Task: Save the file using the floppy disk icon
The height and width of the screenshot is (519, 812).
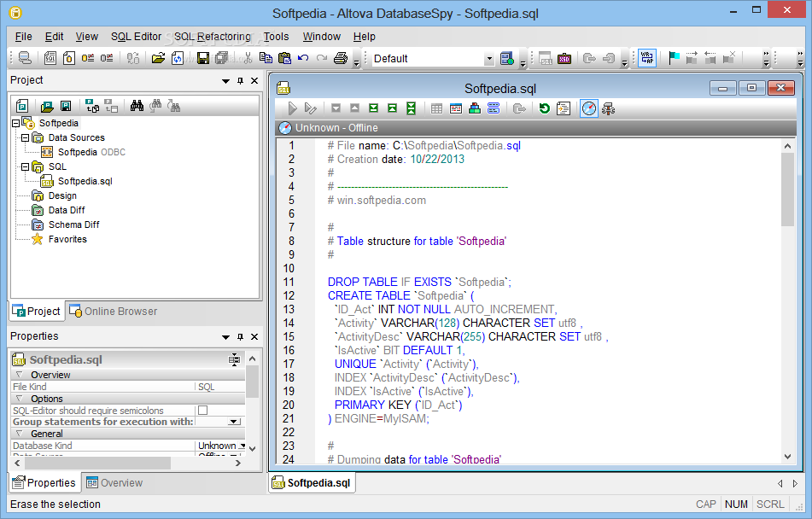Action: (x=203, y=58)
